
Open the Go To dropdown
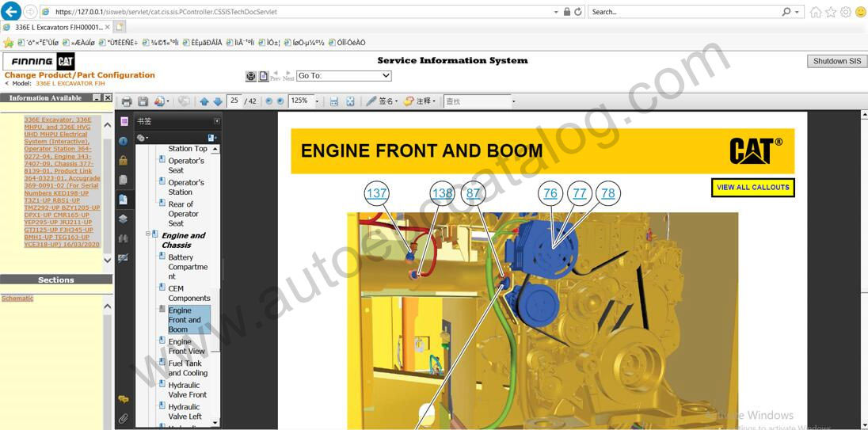tap(344, 76)
